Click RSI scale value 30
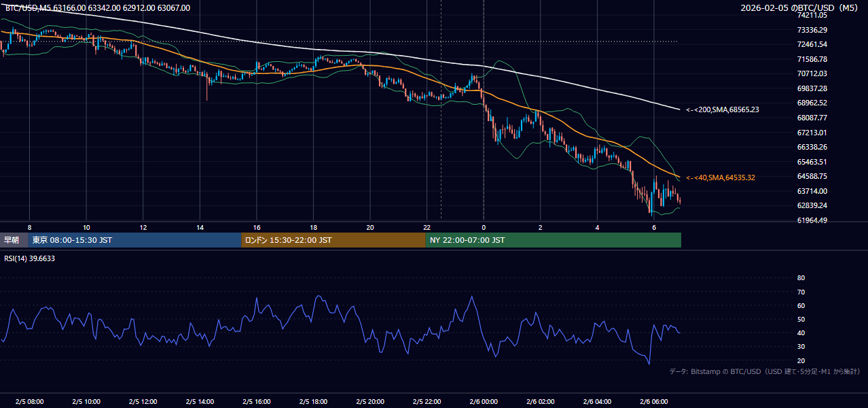This screenshot has height=408, width=868. [x=801, y=346]
